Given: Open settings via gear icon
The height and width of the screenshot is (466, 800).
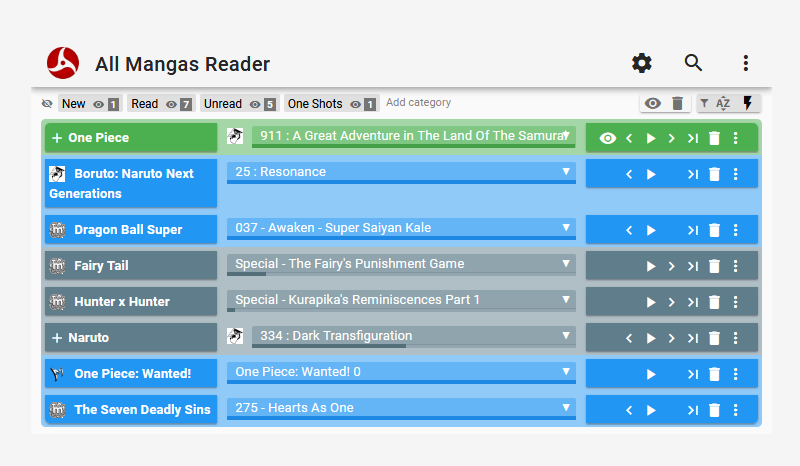Looking at the screenshot, I should [641, 63].
